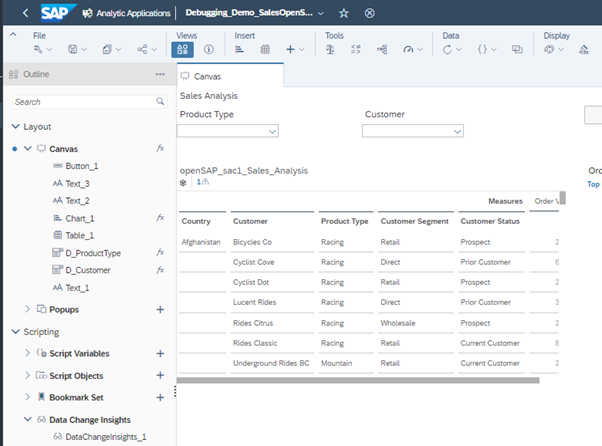Expand Script Variables node
This screenshot has width=602, height=446.
(x=27, y=353)
